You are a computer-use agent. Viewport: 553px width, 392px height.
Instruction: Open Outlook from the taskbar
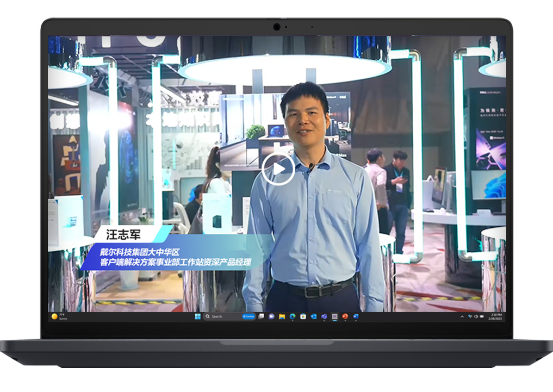(314, 316)
